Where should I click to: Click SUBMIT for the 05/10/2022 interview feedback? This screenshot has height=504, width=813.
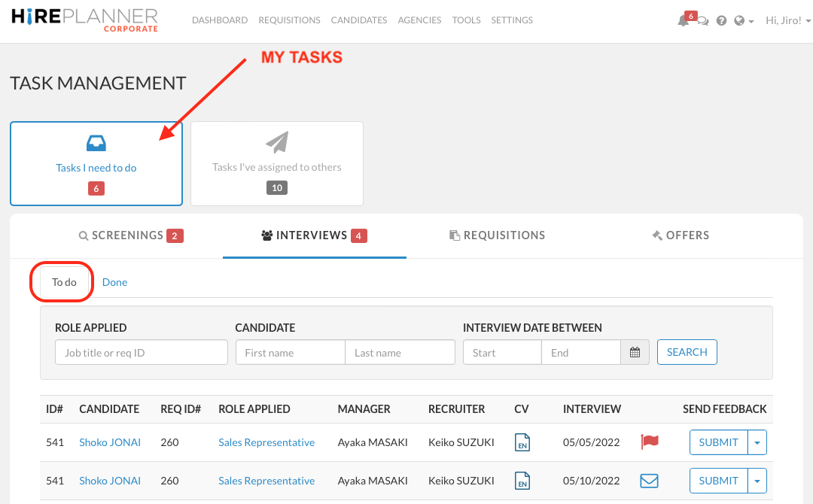718,480
